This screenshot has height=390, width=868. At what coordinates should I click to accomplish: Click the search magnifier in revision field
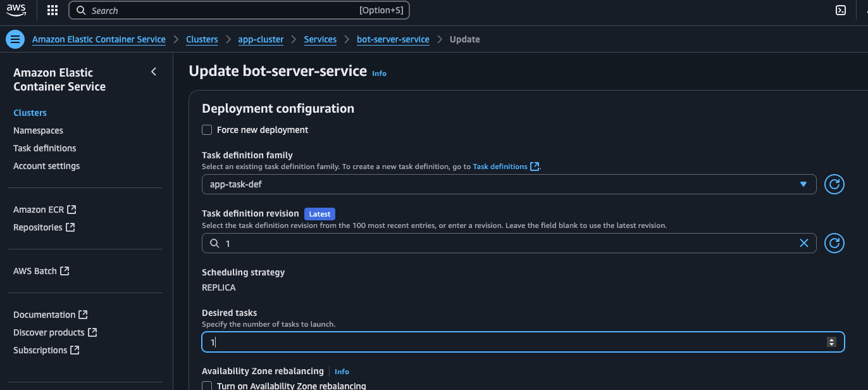(x=214, y=243)
